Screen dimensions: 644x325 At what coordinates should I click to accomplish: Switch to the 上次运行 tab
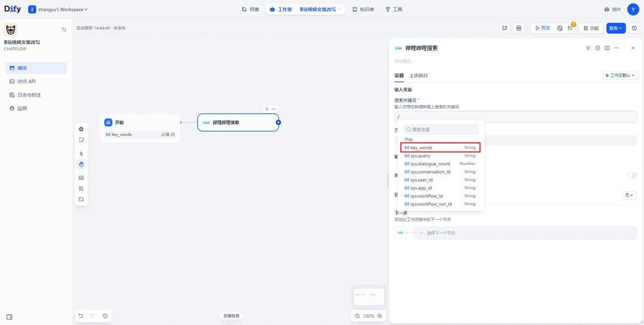tap(419, 75)
